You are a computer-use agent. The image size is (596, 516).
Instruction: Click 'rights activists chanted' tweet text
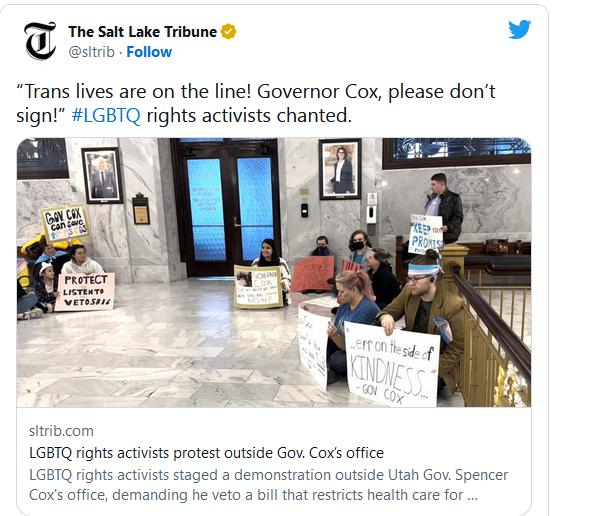249,116
